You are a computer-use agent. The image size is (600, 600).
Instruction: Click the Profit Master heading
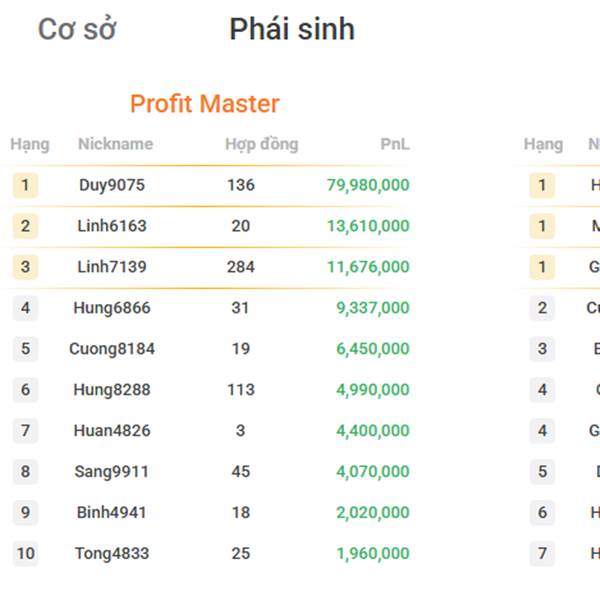click(205, 104)
